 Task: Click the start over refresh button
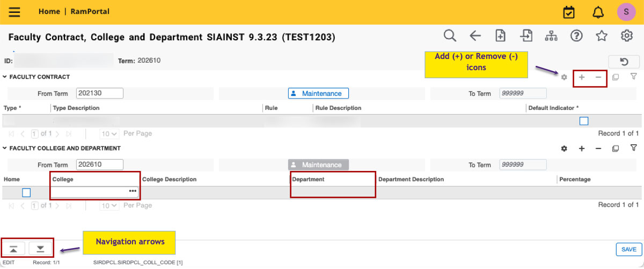click(x=624, y=61)
